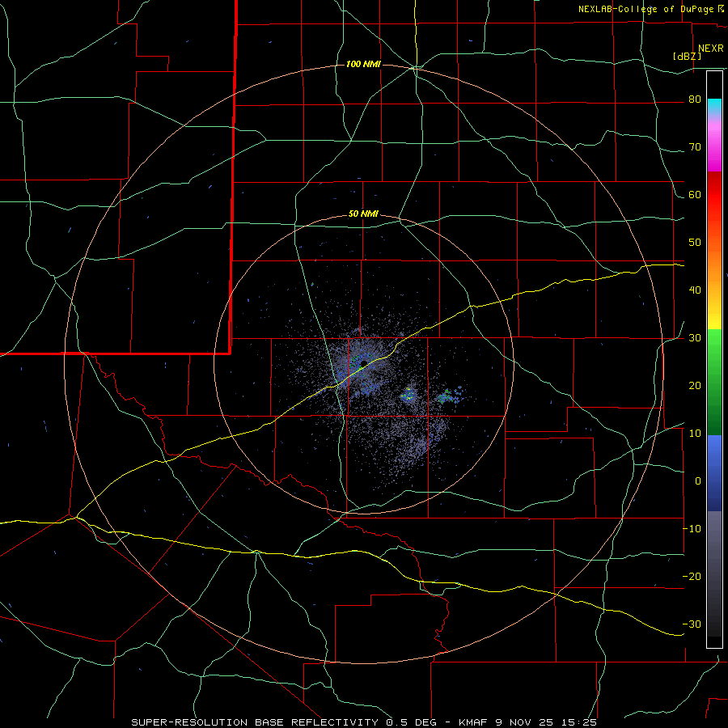This screenshot has height=728, width=728.
Task: Click the 0 value on the dBZ scale
Action: coord(698,481)
